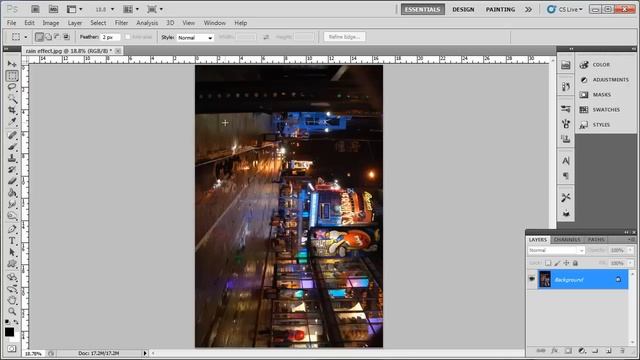The image size is (640, 360).
Task: Select the Dodge tool
Action: [12, 215]
